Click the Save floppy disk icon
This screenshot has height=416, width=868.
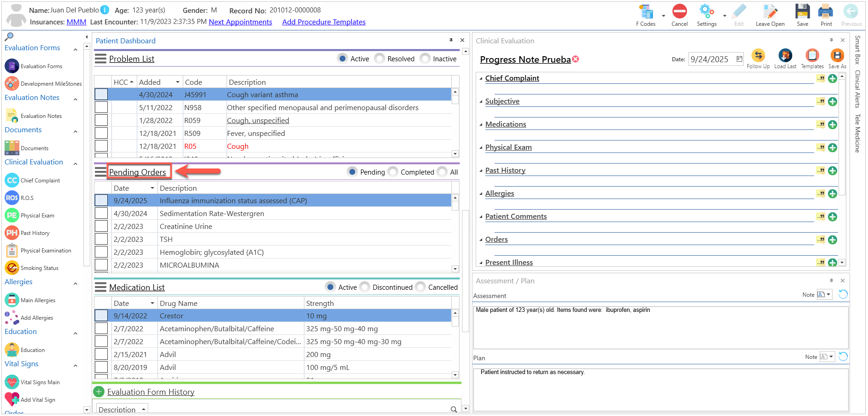coord(802,12)
